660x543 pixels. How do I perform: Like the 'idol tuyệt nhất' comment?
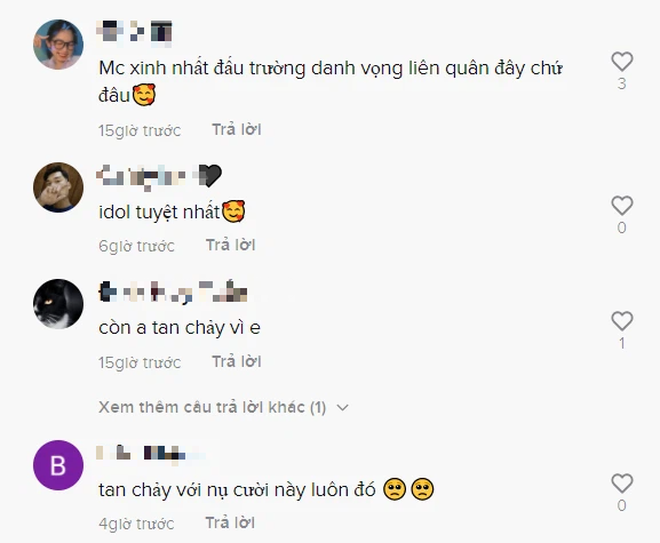622,206
